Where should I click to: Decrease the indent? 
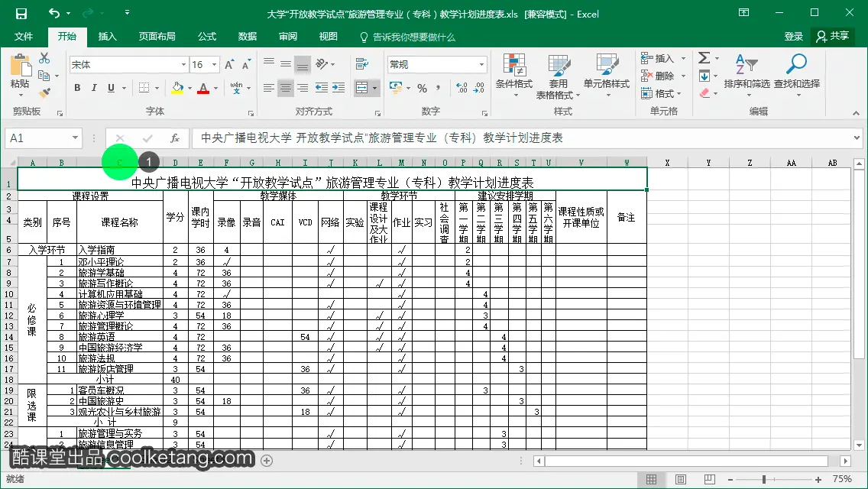321,88
